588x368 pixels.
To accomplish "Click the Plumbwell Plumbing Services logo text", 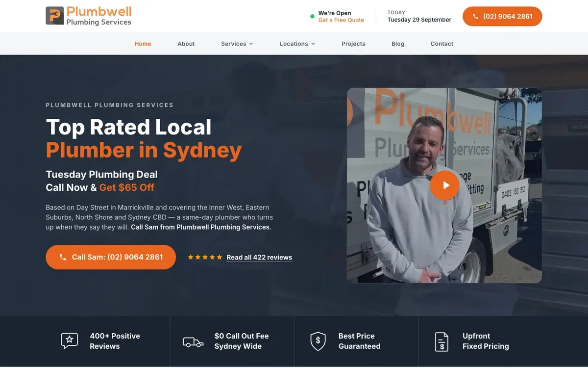I will pos(99,16).
